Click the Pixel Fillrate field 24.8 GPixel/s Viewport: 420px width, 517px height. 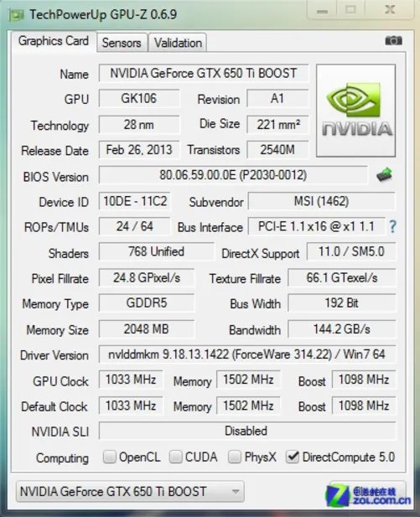click(x=147, y=278)
